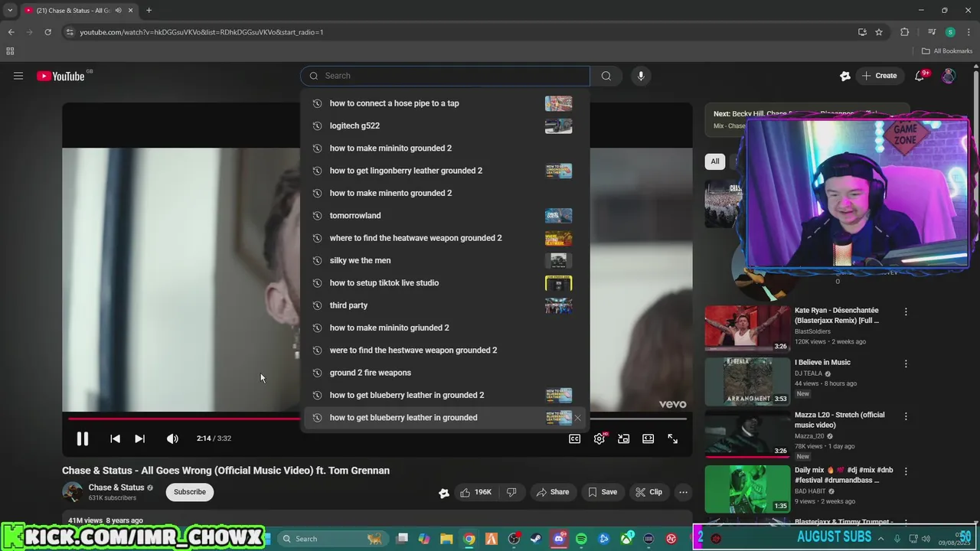Start voice search with the microphone
The image size is (980, 551).
click(641, 76)
